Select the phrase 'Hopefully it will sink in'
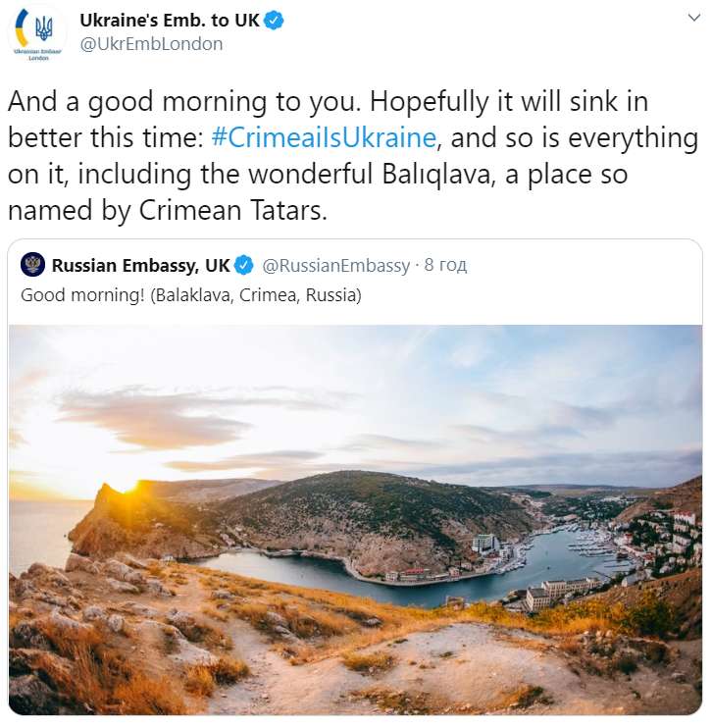 pos(509,102)
